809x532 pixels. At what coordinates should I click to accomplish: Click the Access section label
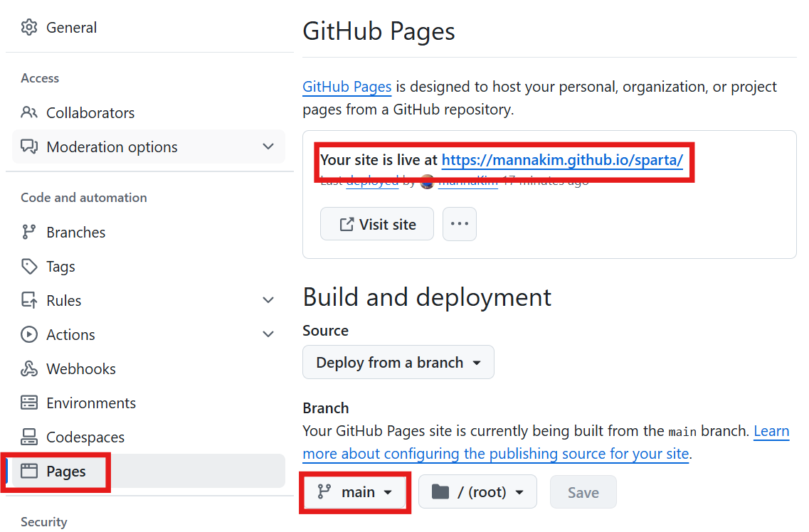click(x=40, y=78)
